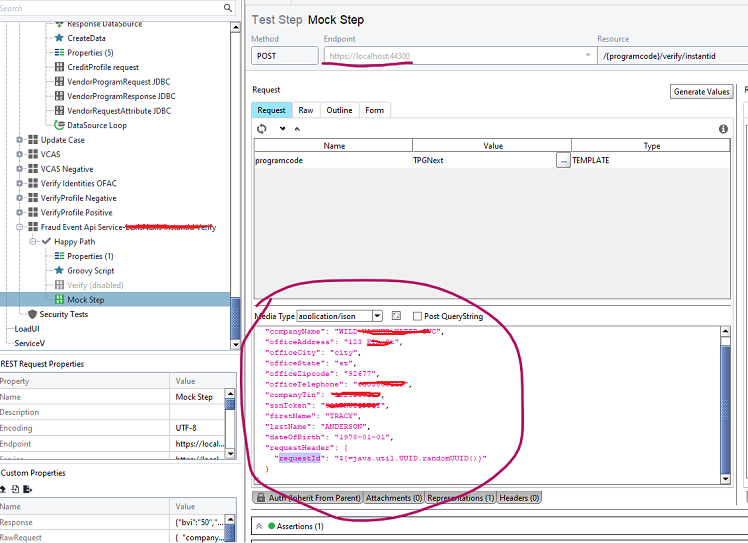This screenshot has height=543, width=748.
Task: Select the TEMPLATE type cell
Action: [x=650, y=161]
